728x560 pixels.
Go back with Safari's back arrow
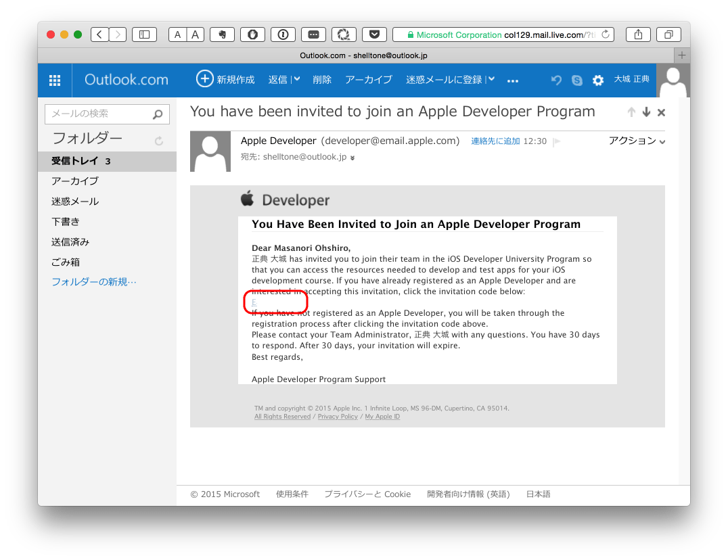point(100,34)
